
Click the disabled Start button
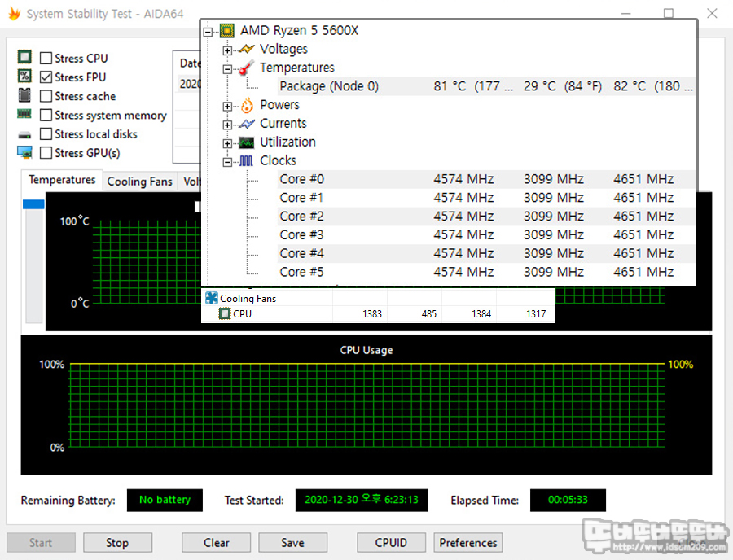[41, 543]
